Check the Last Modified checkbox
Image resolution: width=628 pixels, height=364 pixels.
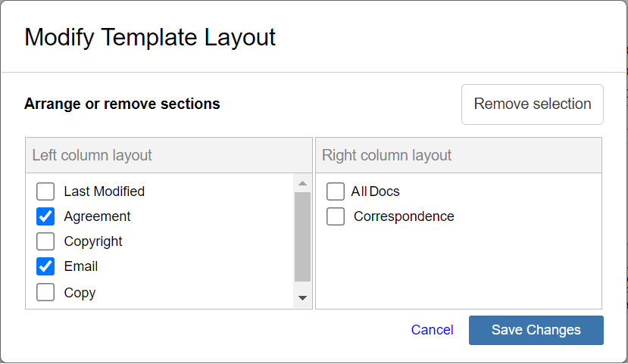click(45, 191)
